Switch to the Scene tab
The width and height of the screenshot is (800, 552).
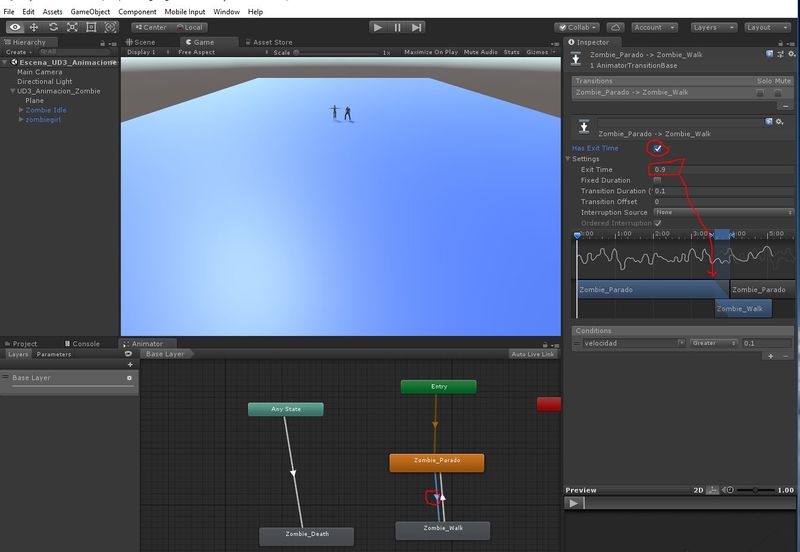[x=141, y=42]
